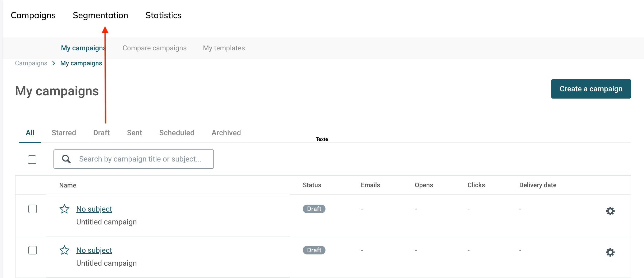Viewport: 644px width, 278px height.
Task: Tick the select-all campaigns checkbox
Action: pos(32,160)
